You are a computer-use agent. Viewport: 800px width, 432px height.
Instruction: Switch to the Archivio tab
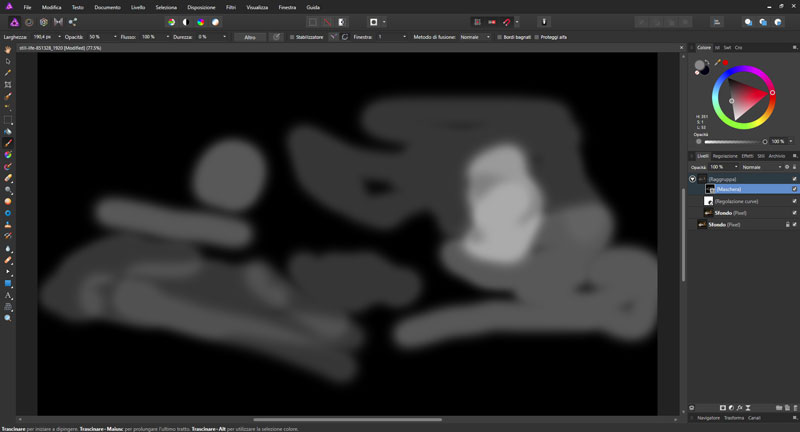click(x=777, y=156)
